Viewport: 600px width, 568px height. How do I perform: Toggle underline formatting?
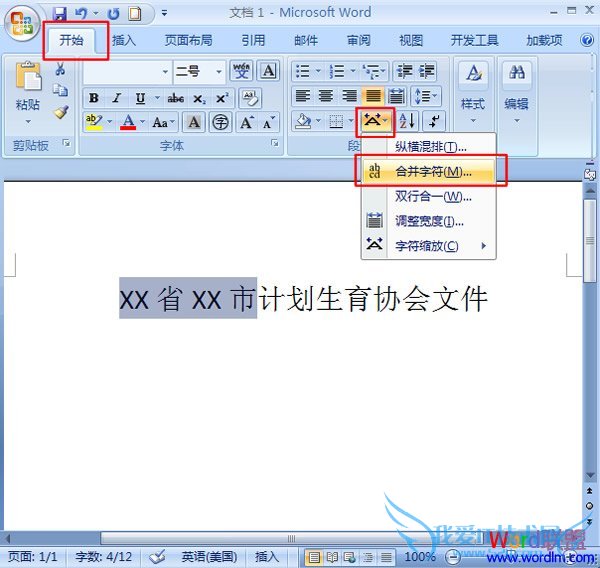[x=140, y=98]
